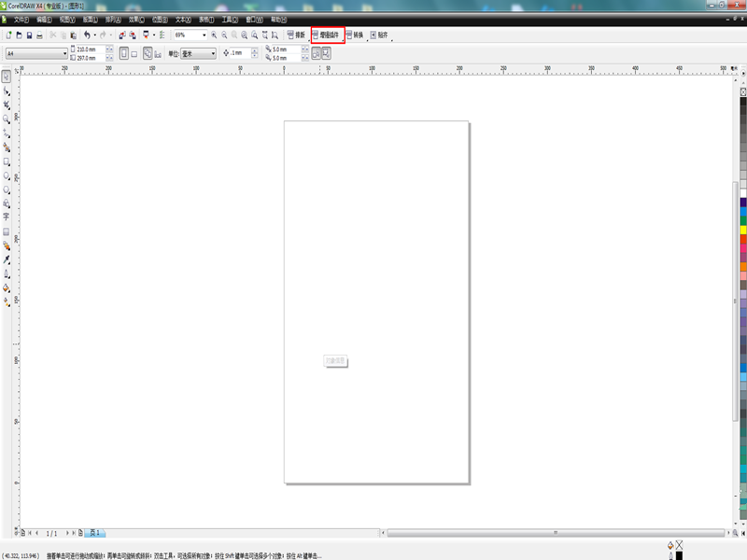
Task: Select the Text tool (字)
Action: [7, 217]
